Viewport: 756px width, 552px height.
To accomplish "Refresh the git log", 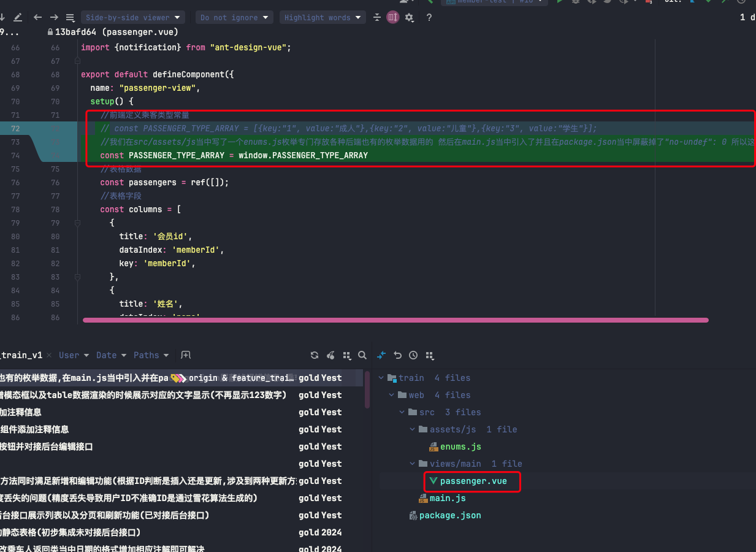I will point(315,355).
